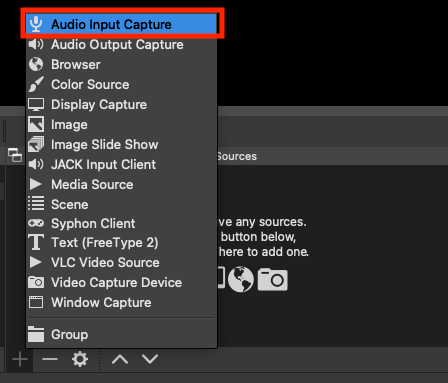Click the Color Source paintbrush icon
The image size is (448, 383).
point(36,84)
